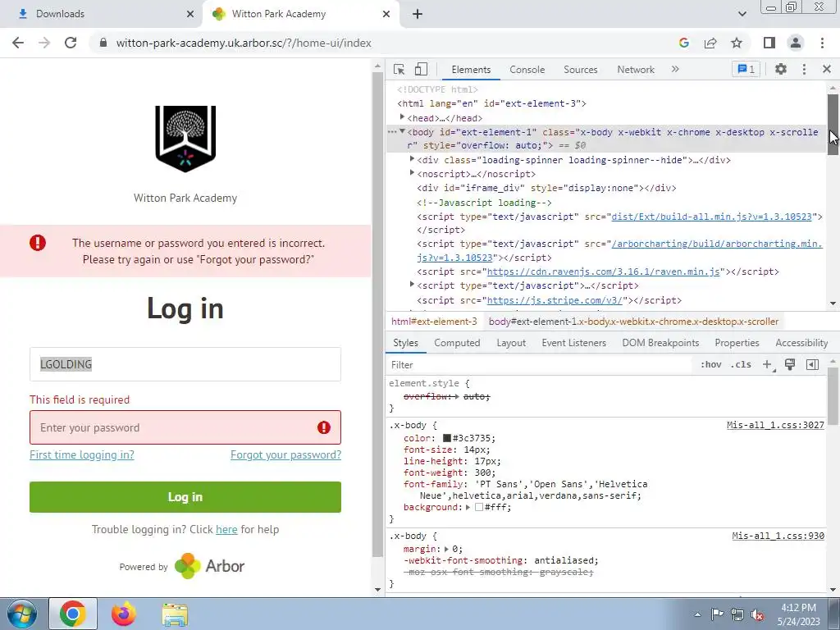Reload the current page
This screenshot has height=630, width=840.
[71, 43]
